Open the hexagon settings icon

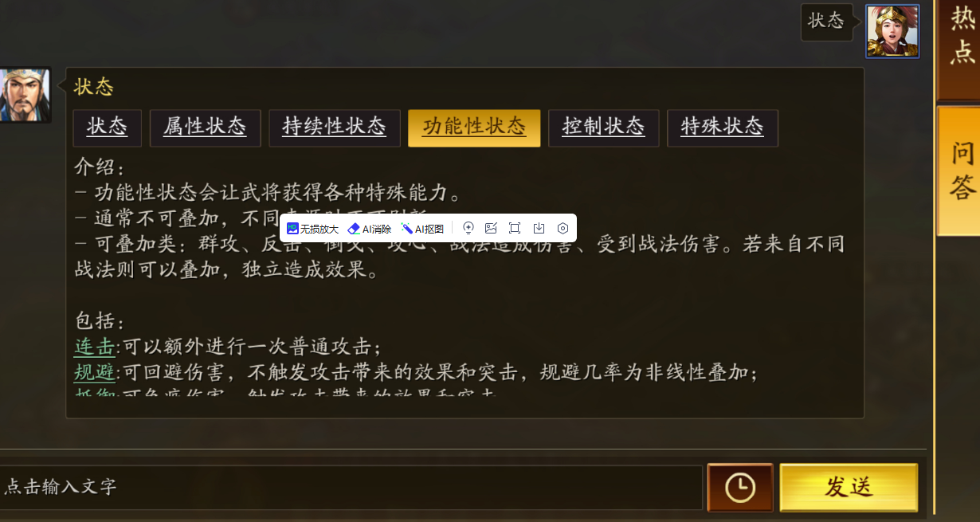(563, 228)
